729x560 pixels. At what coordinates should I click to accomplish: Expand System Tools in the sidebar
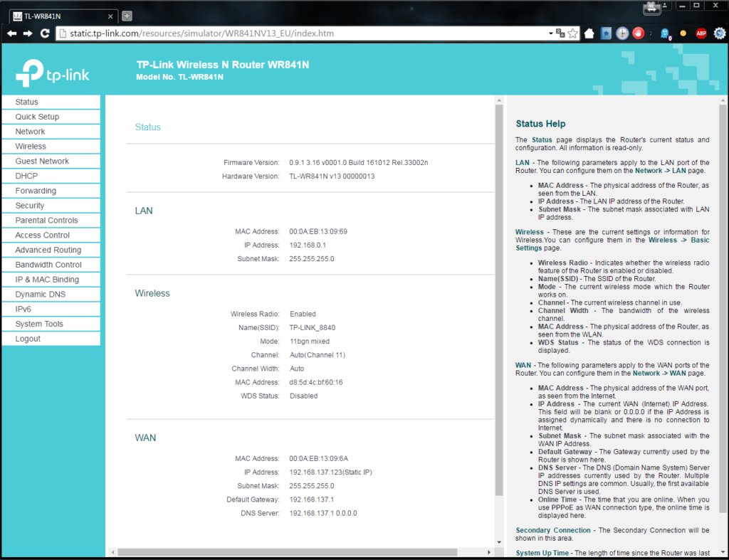click(39, 324)
